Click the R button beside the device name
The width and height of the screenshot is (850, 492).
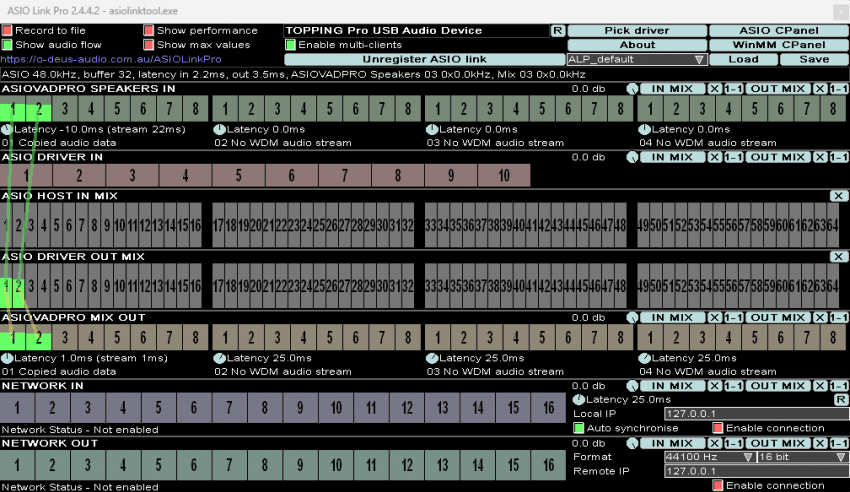tap(557, 31)
